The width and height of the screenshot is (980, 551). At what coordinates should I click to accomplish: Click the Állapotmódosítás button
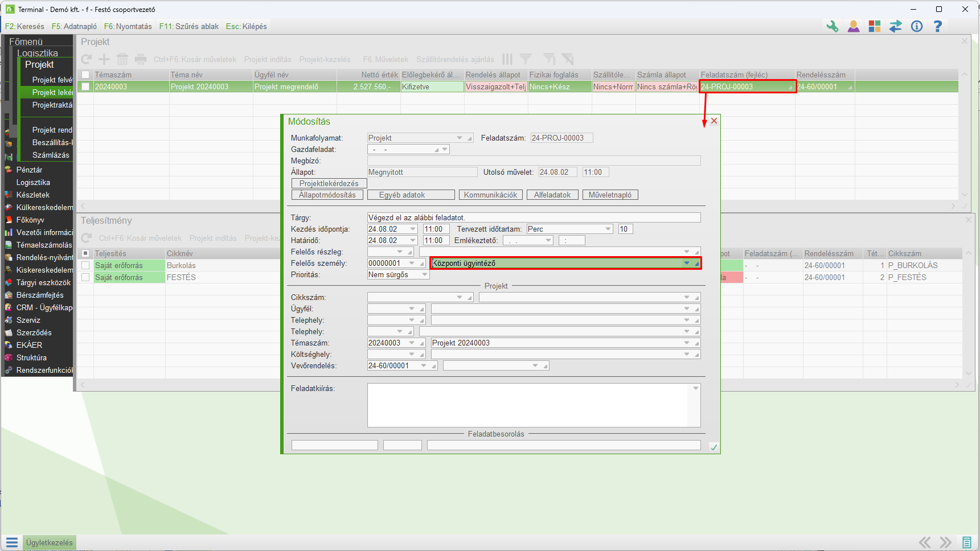tap(327, 195)
